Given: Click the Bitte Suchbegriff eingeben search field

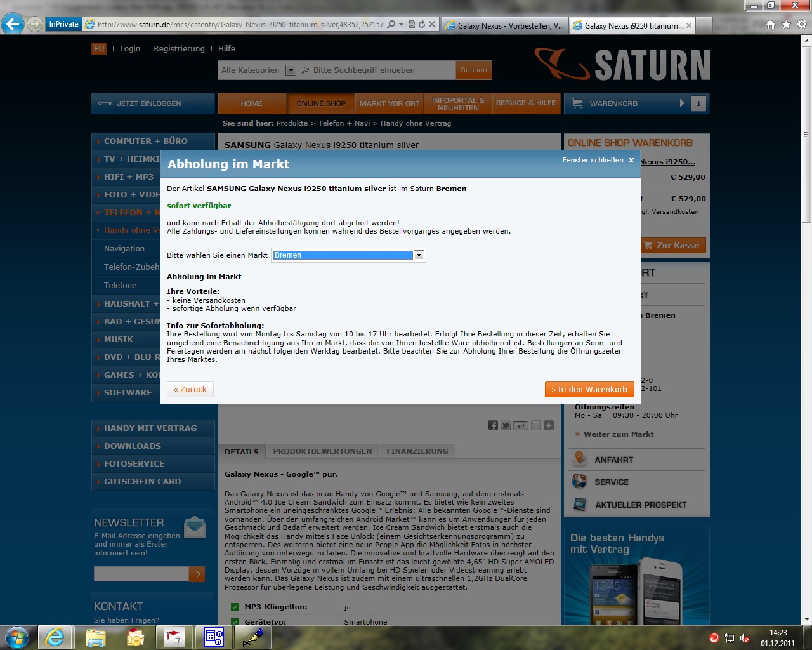Looking at the screenshot, I should pyautogui.click(x=377, y=70).
